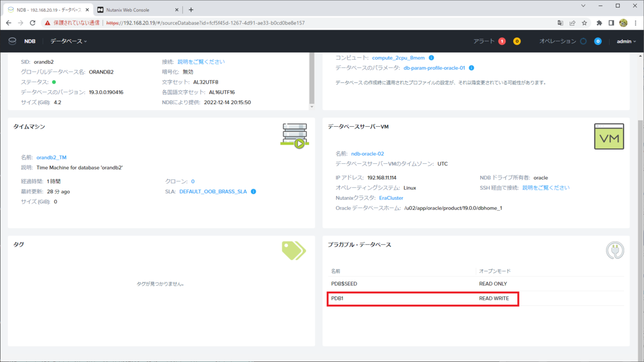Image resolution: width=644 pixels, height=362 pixels.
Task: Click the blue operations count badge
Action: coord(598,41)
